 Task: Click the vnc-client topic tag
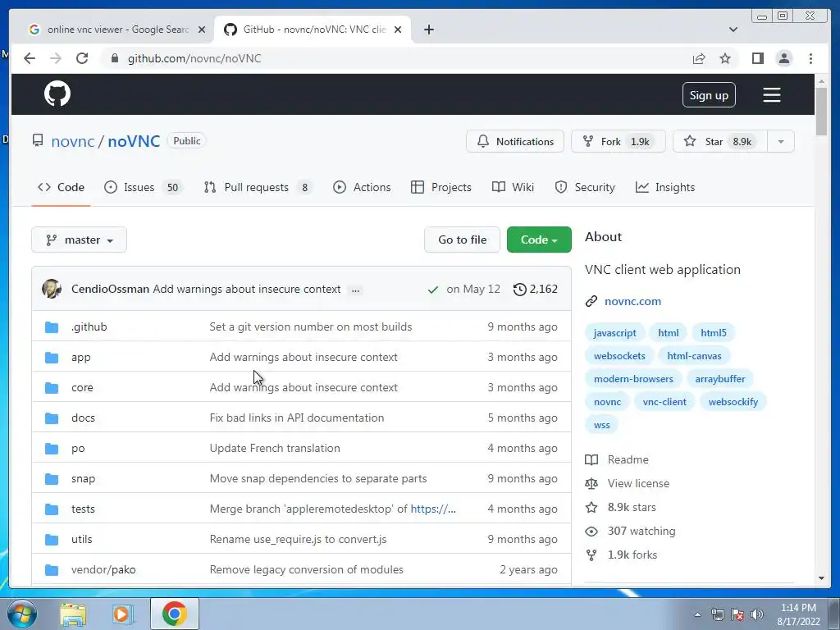point(664,402)
